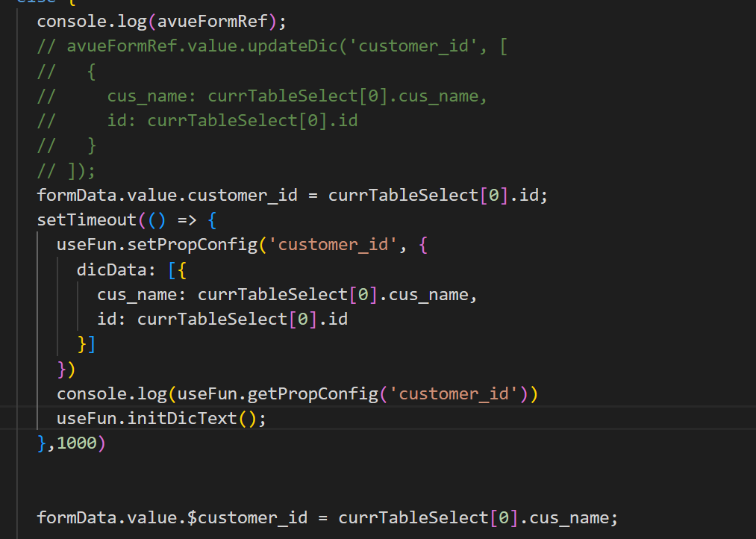Click the 1000 timeout delay value
Viewport: 756px width, 539px height.
[x=76, y=443]
